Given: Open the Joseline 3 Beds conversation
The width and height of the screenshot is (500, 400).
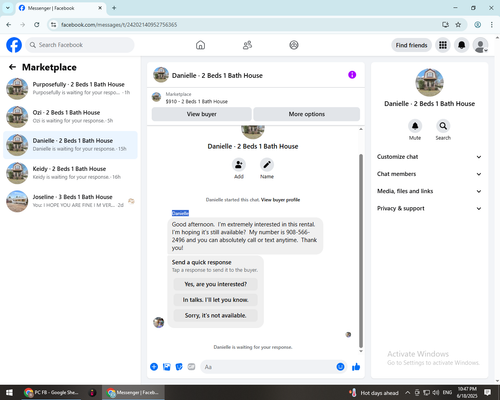Looking at the screenshot, I should point(70,201).
